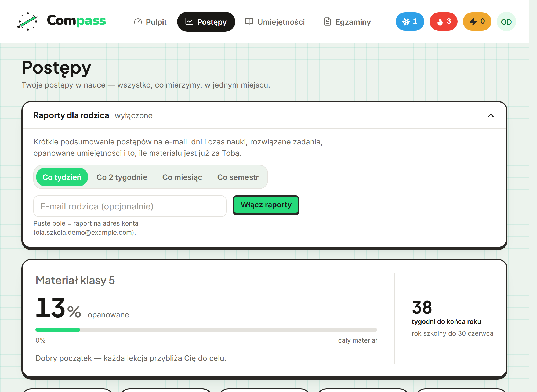The image size is (537, 392).
Task: Open the OD user avatar menu
Action: (x=506, y=22)
